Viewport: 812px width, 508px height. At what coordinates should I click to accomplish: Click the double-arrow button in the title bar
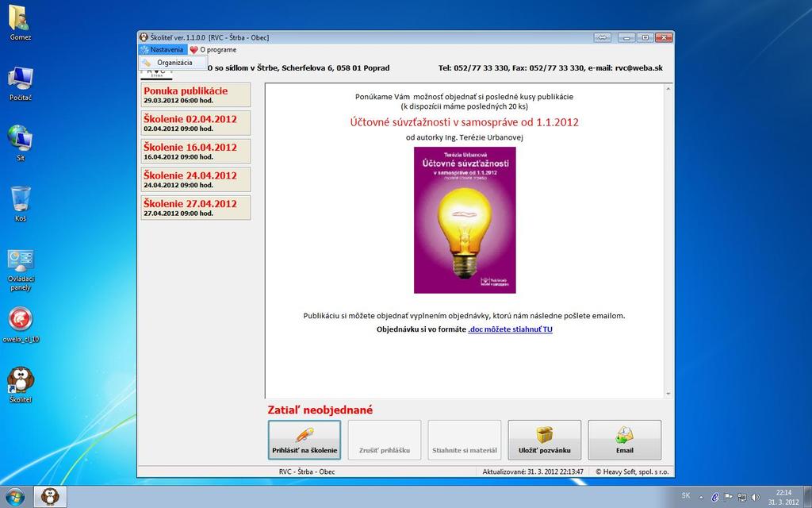point(603,37)
